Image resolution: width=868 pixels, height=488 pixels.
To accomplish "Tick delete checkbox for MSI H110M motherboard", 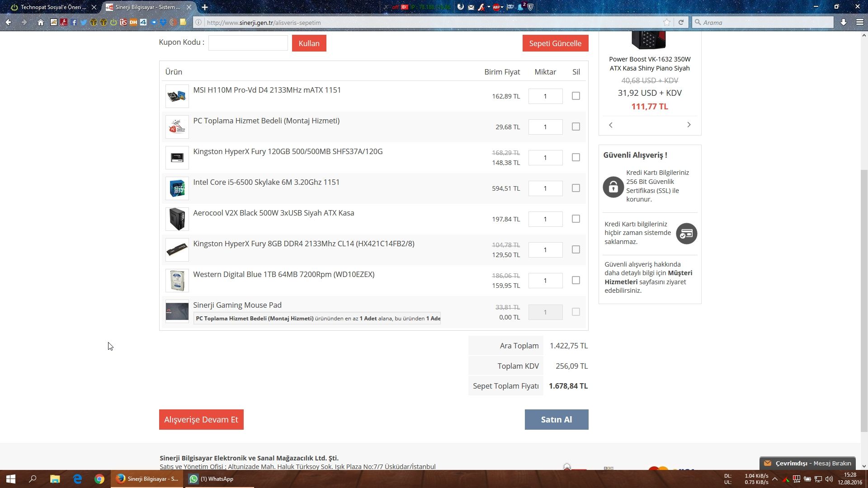I will click(x=576, y=96).
